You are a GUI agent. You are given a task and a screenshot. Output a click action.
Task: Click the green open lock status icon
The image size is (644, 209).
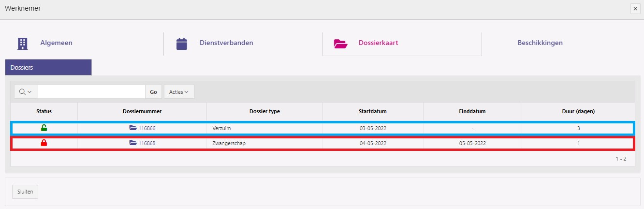click(44, 128)
